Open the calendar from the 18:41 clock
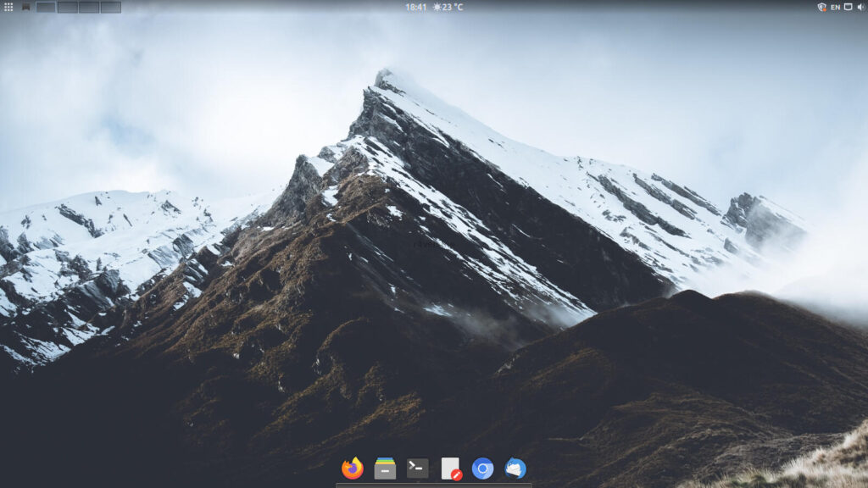The image size is (868, 488). (415, 7)
